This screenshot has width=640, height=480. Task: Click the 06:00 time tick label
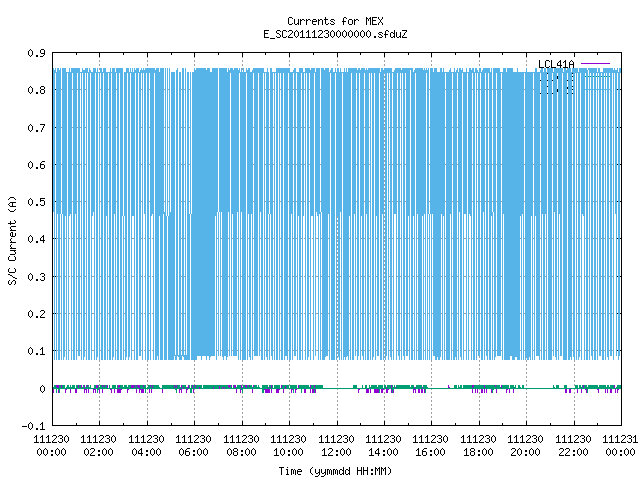(x=193, y=452)
